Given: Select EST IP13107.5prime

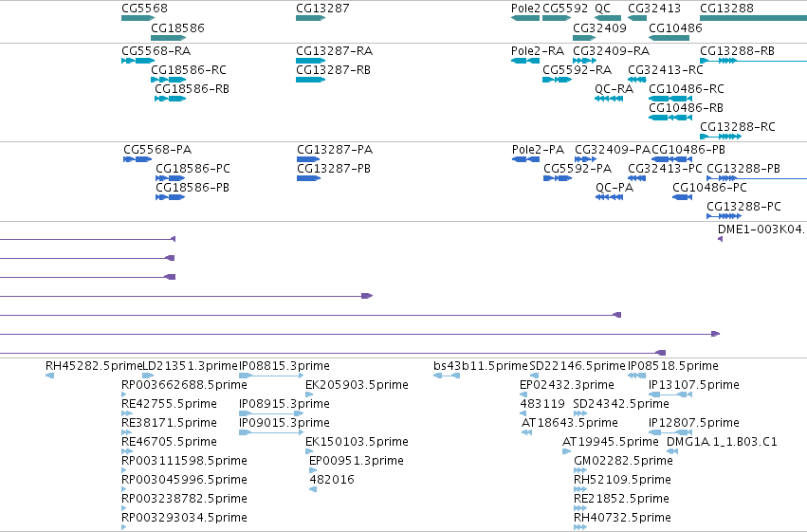Looking at the screenshot, I should [694, 385].
